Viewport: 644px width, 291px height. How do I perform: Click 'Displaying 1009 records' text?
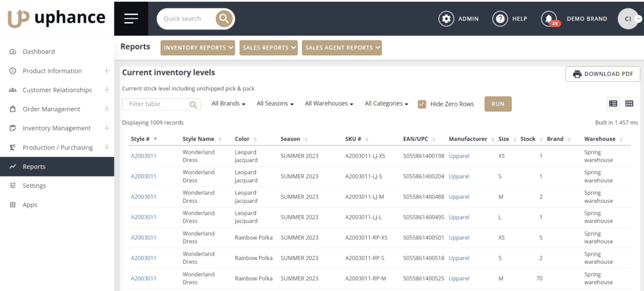pyautogui.click(x=153, y=123)
